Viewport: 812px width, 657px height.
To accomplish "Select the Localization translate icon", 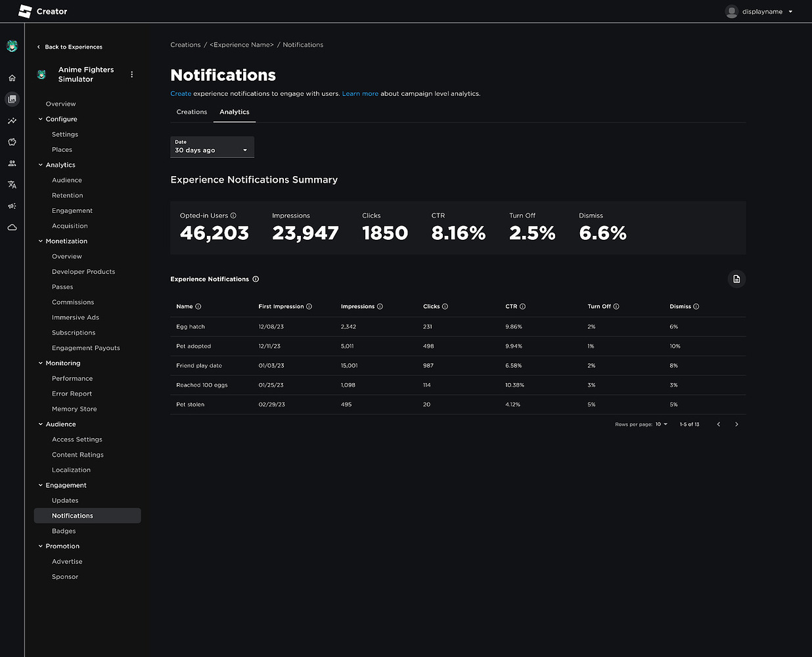I will click(12, 185).
